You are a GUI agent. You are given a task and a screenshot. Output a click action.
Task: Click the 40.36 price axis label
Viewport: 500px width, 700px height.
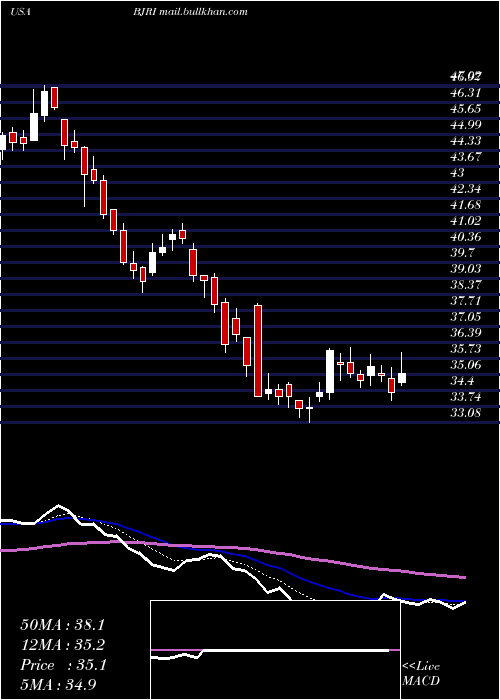[x=467, y=237]
